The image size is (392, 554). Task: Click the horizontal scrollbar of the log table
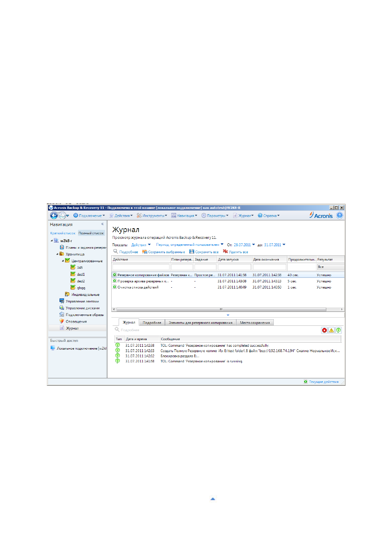[x=221, y=309]
